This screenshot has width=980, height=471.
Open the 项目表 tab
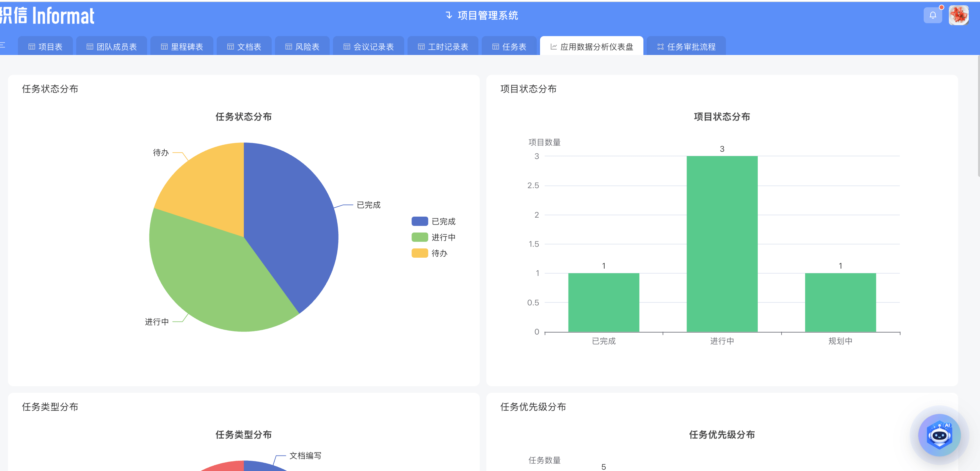(x=45, y=46)
